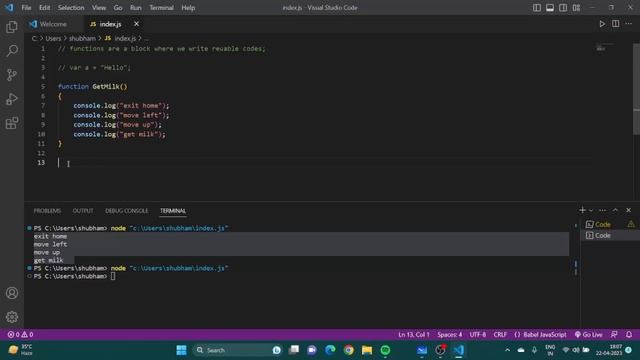The height and width of the screenshot is (360, 640).
Task: Change encoding via UTF-8 status item
Action: 478,334
